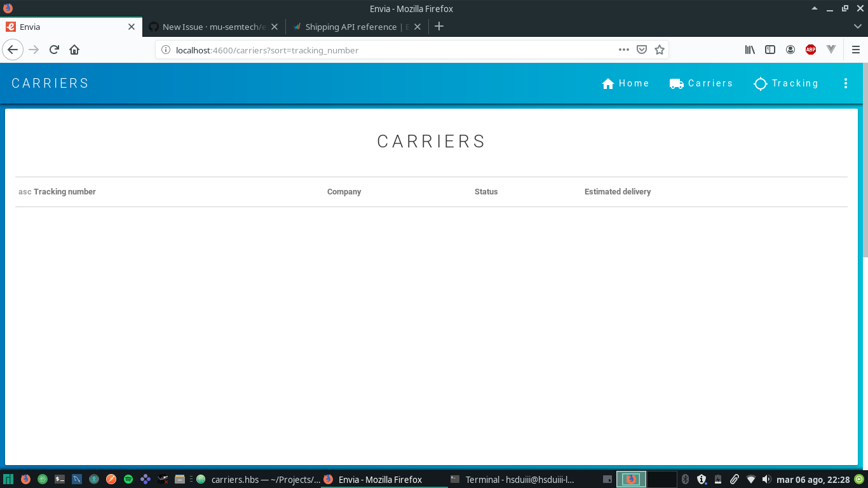
Task: Open the Firefox hamburger menu
Action: pos(856,50)
